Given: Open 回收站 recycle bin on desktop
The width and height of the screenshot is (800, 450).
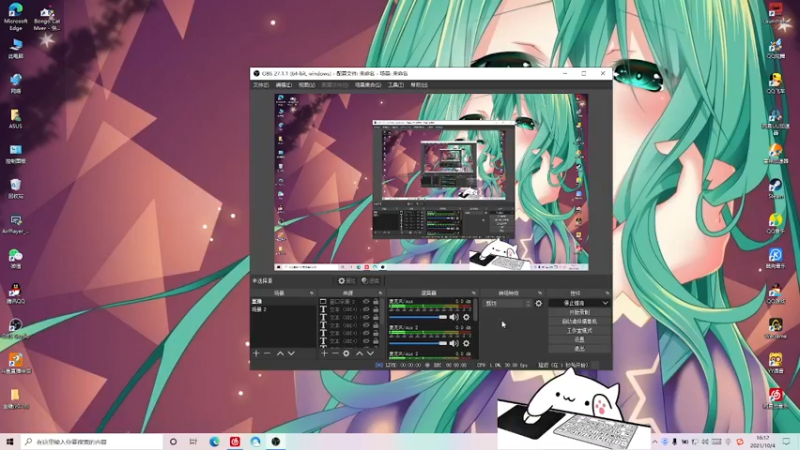Looking at the screenshot, I should coord(15,189).
